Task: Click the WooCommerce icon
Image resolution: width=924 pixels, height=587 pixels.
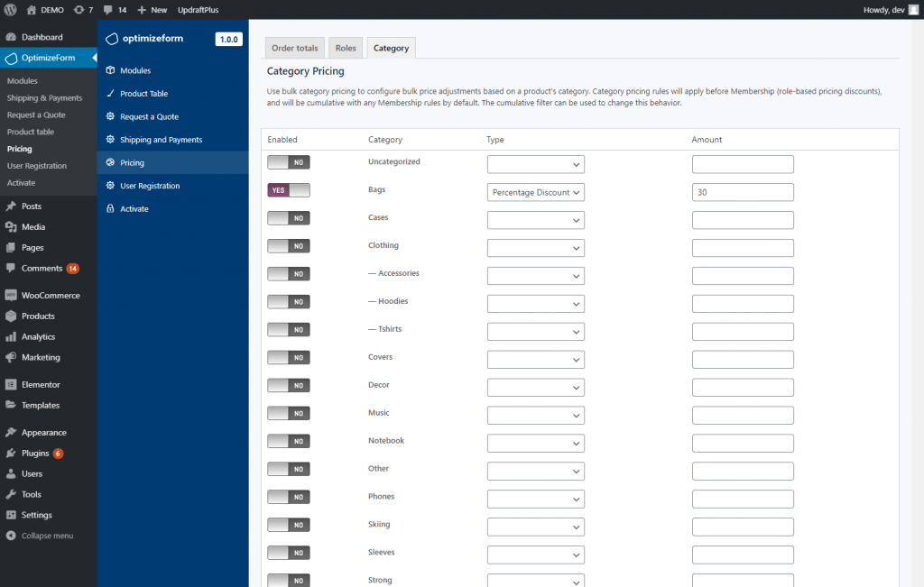Action: (x=11, y=295)
